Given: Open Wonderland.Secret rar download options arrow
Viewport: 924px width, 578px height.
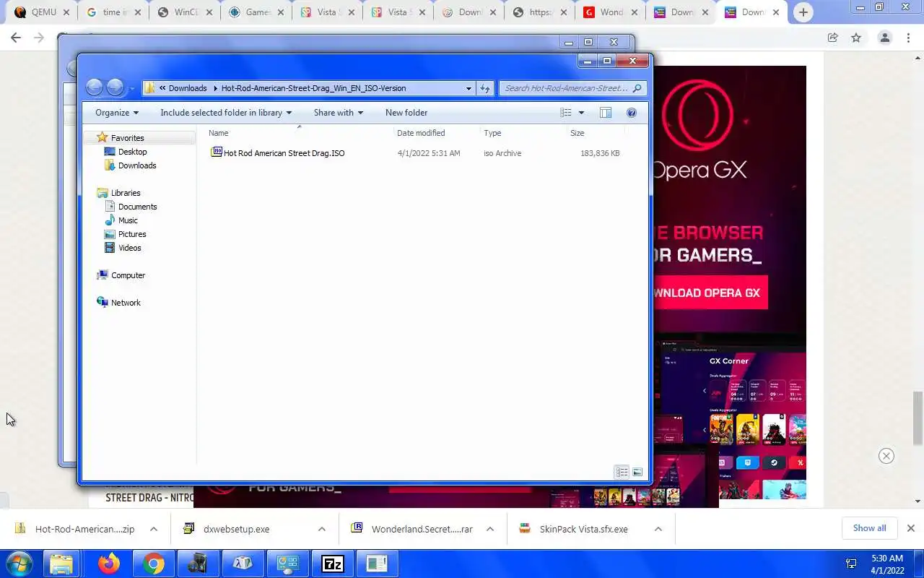Looking at the screenshot, I should (490, 529).
